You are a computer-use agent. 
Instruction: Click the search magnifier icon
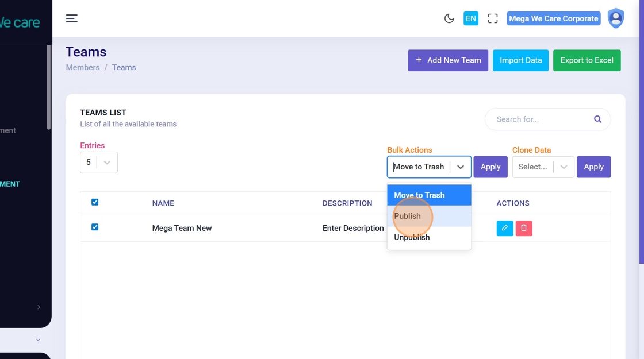point(597,119)
